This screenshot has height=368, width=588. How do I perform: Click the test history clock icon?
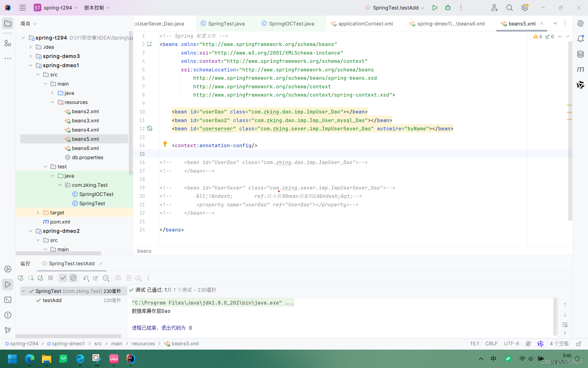106,278
